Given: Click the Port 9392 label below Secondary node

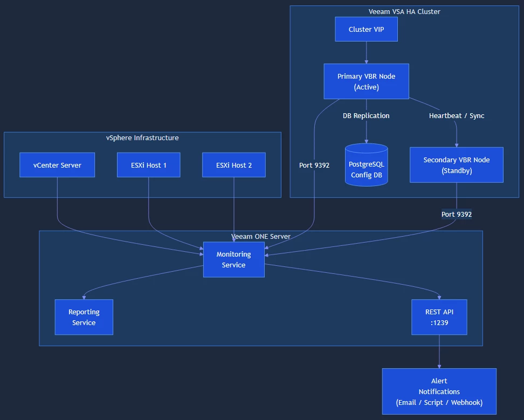Looking at the screenshot, I should pos(457,214).
